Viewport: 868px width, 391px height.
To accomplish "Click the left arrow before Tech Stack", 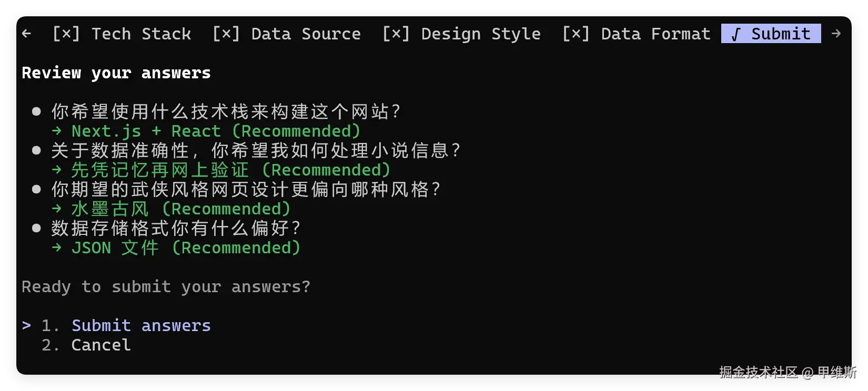I will click(26, 34).
